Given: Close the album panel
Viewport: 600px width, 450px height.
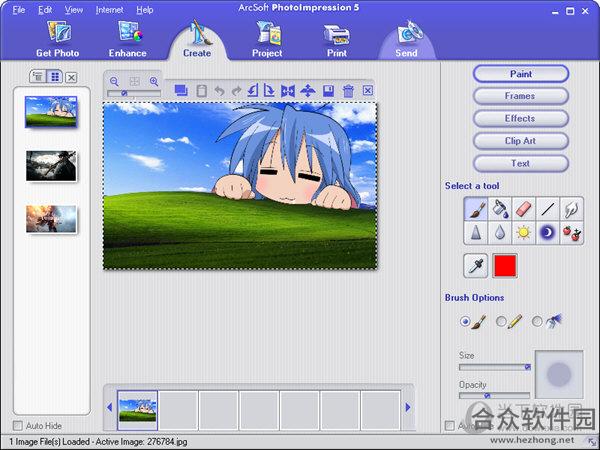Looking at the screenshot, I should click(x=71, y=78).
